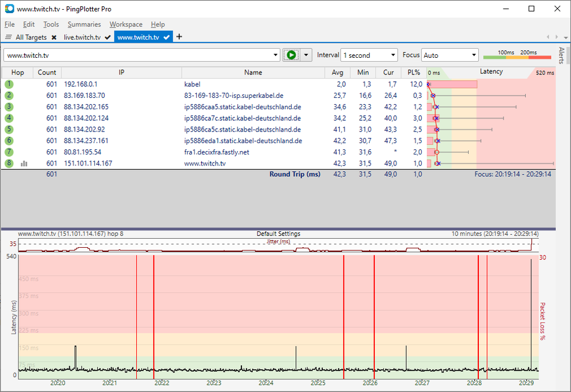Click hop 2 green circle icon
The image size is (571, 392).
pos(9,96)
